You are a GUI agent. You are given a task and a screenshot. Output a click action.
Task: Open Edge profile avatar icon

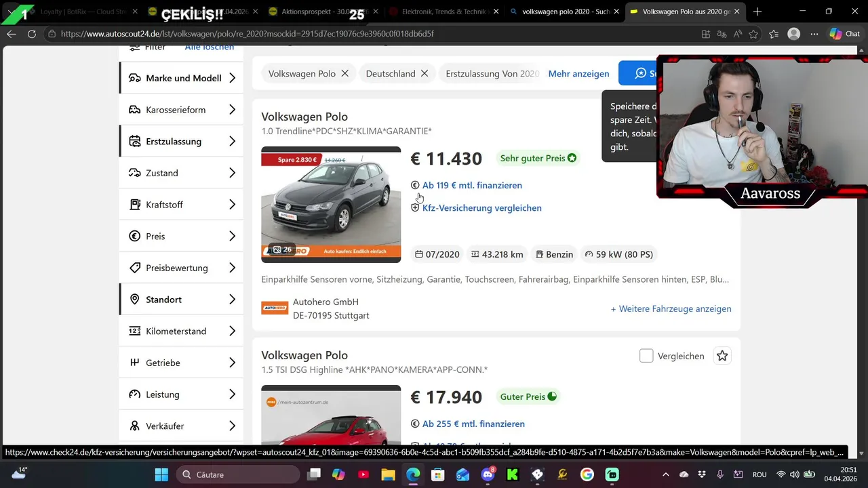pos(794,34)
